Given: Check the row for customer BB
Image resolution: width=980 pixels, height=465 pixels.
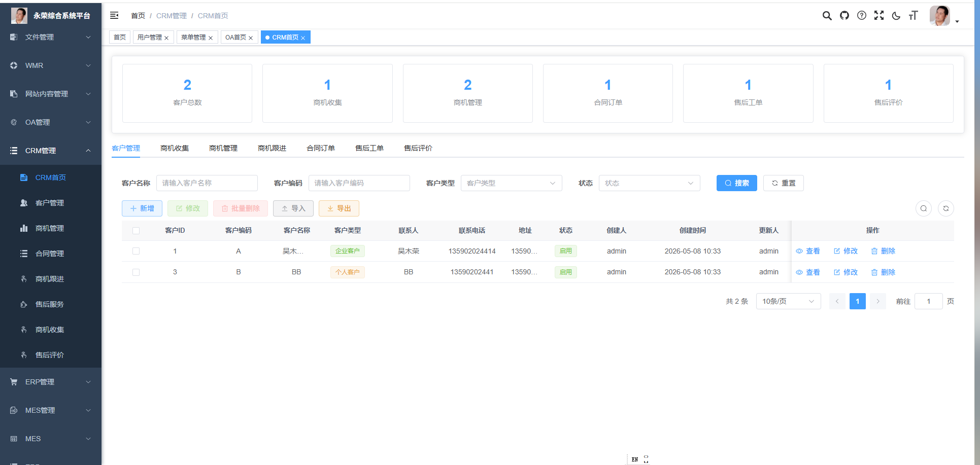Looking at the screenshot, I should tap(136, 272).
